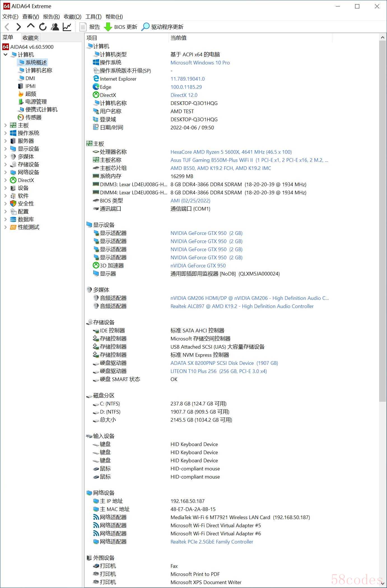Open the 查看(V) menu

click(x=31, y=17)
